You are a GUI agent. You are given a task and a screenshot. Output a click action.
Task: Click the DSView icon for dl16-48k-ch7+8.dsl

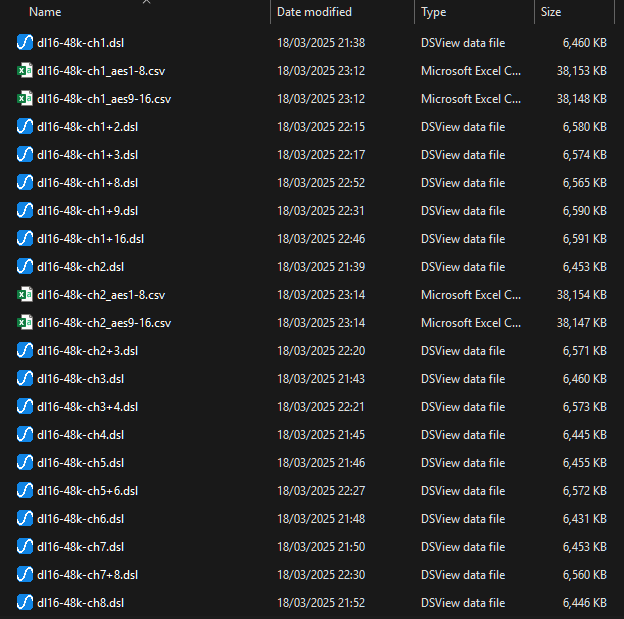[25, 574]
